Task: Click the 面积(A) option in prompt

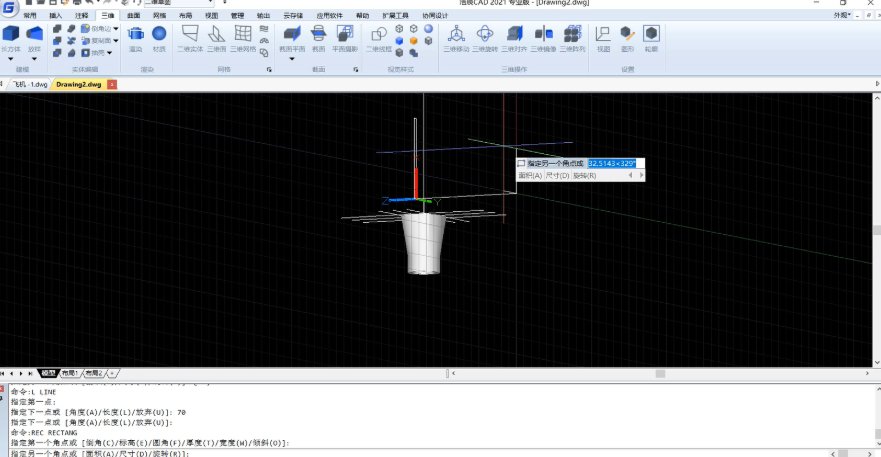Action: click(530, 176)
